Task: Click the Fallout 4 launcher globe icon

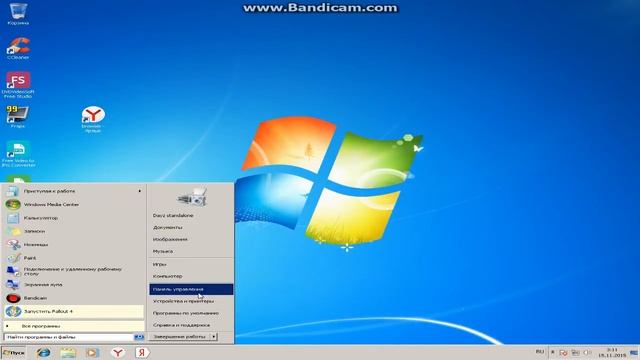Action: tap(13, 311)
